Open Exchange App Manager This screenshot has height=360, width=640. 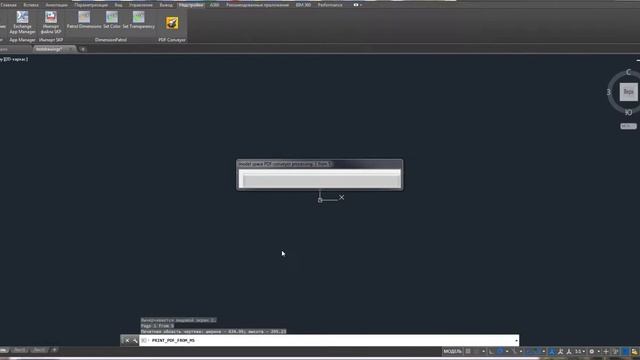pyautogui.click(x=22, y=22)
